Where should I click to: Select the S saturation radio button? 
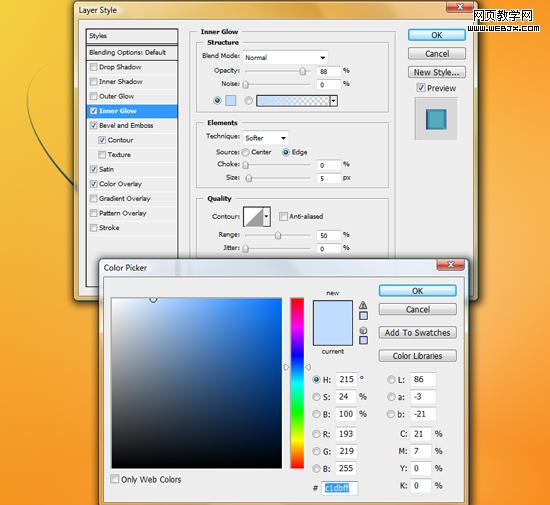coord(316,397)
